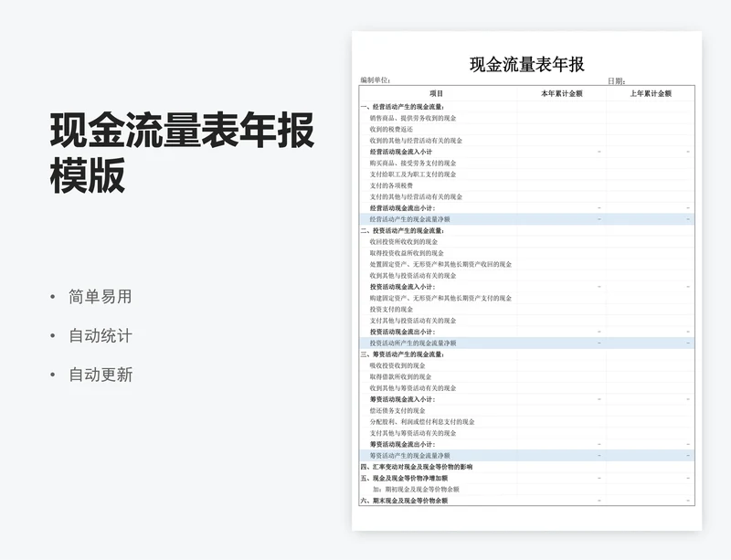The width and height of the screenshot is (731, 560).
Task: Click row '投资活动现金流出小计:'
Action: pyautogui.click(x=527, y=332)
